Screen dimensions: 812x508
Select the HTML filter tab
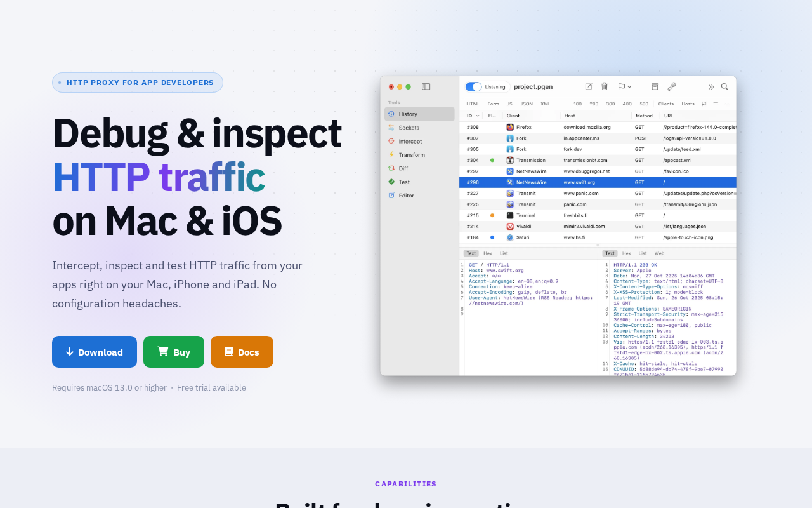click(473, 104)
